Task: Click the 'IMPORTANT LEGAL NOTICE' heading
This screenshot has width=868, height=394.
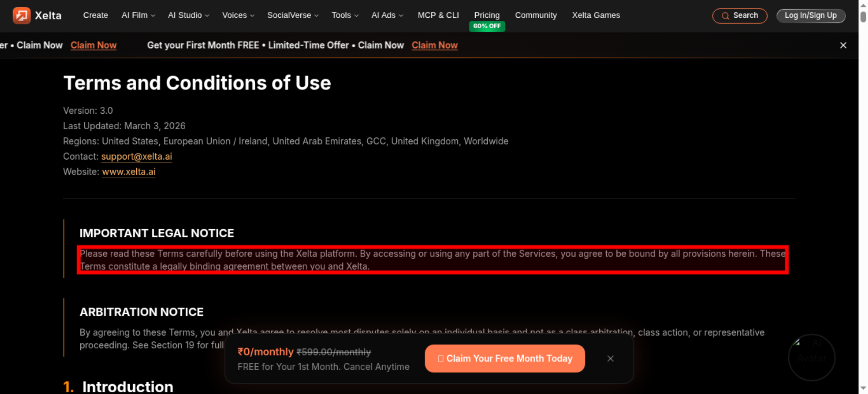Action: [157, 233]
